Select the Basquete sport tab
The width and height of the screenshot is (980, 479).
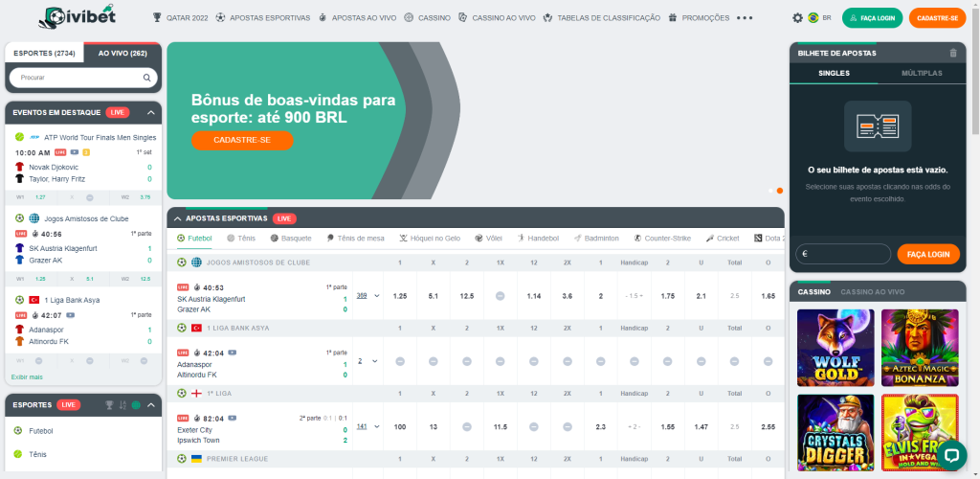click(x=291, y=238)
